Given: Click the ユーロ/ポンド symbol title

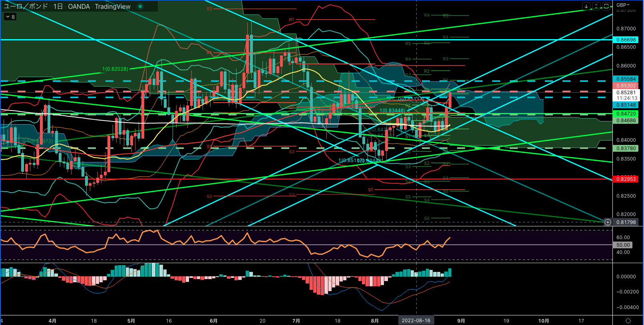Looking at the screenshot, I should click(26, 6).
